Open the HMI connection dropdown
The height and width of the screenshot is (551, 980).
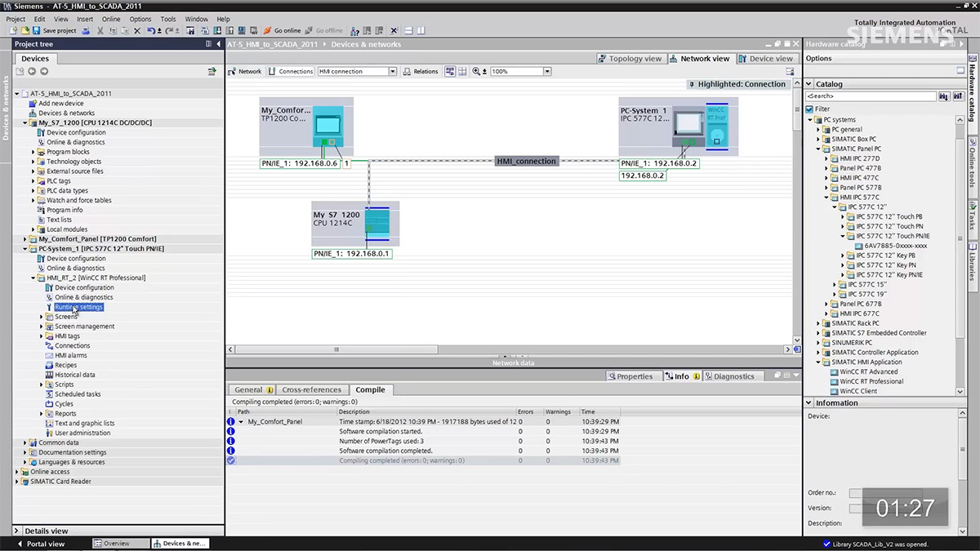(393, 71)
